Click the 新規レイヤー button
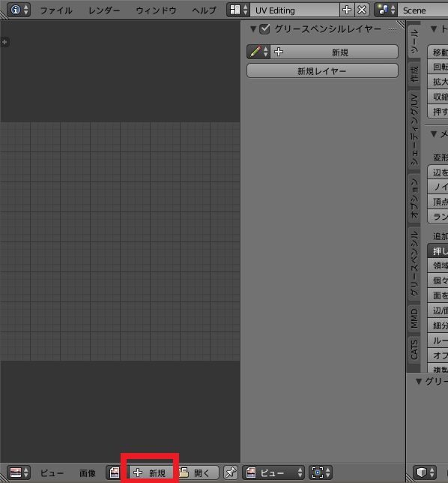The width and height of the screenshot is (448, 483). point(322,70)
